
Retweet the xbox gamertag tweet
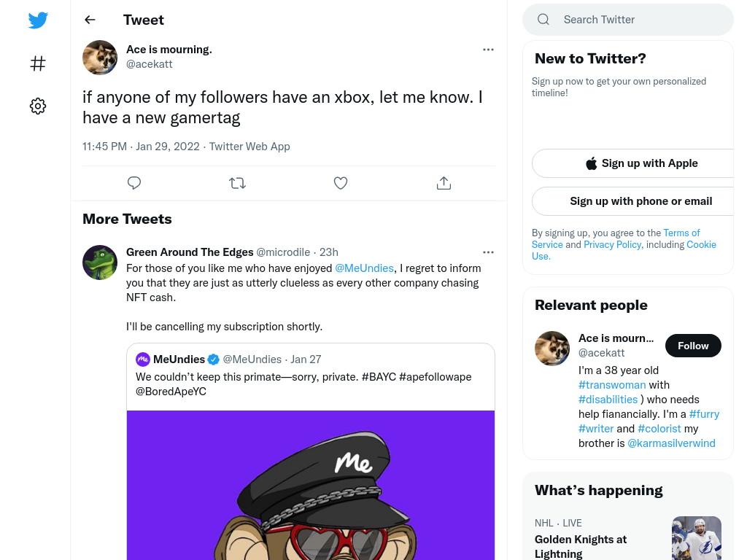click(237, 183)
